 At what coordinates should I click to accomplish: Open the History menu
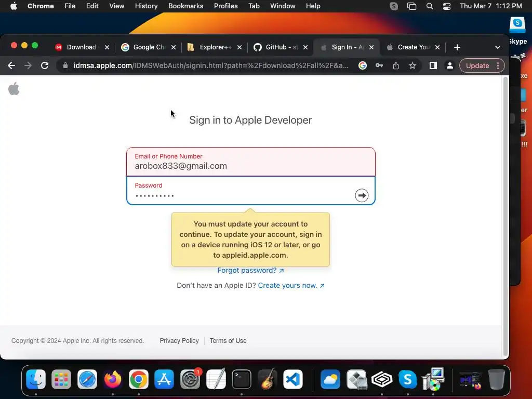click(x=146, y=6)
